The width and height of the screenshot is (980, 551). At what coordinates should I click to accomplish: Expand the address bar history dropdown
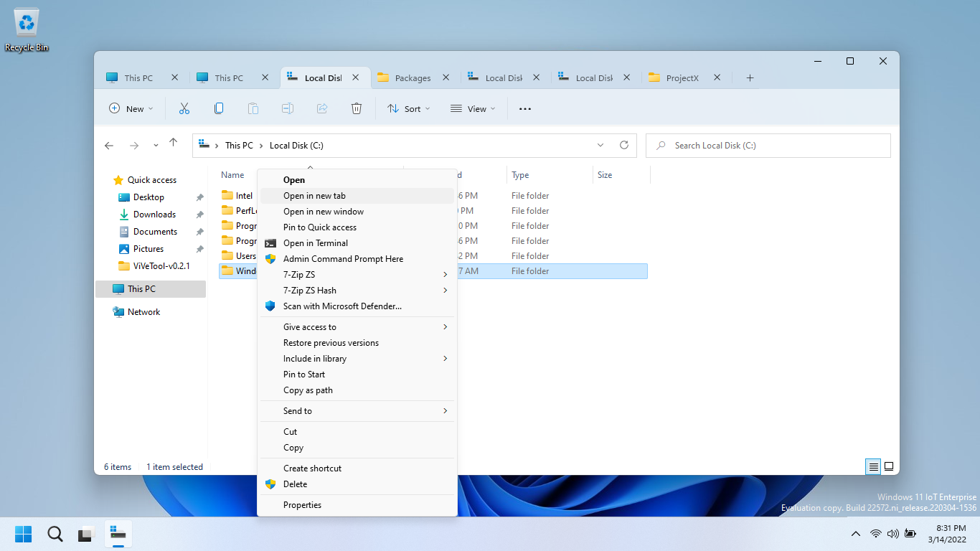pos(600,145)
